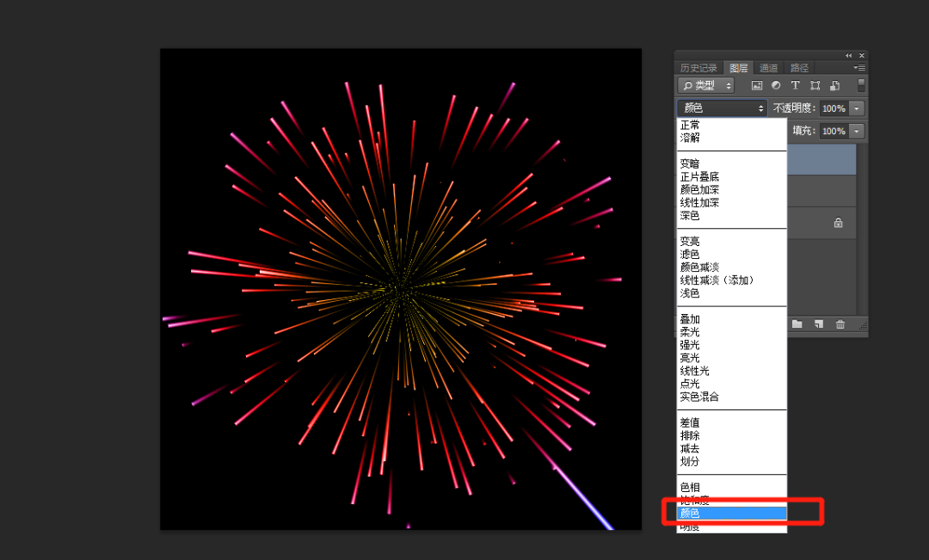Image resolution: width=929 pixels, height=560 pixels.
Task: Switch to the 历史记录 tab
Action: click(x=698, y=68)
